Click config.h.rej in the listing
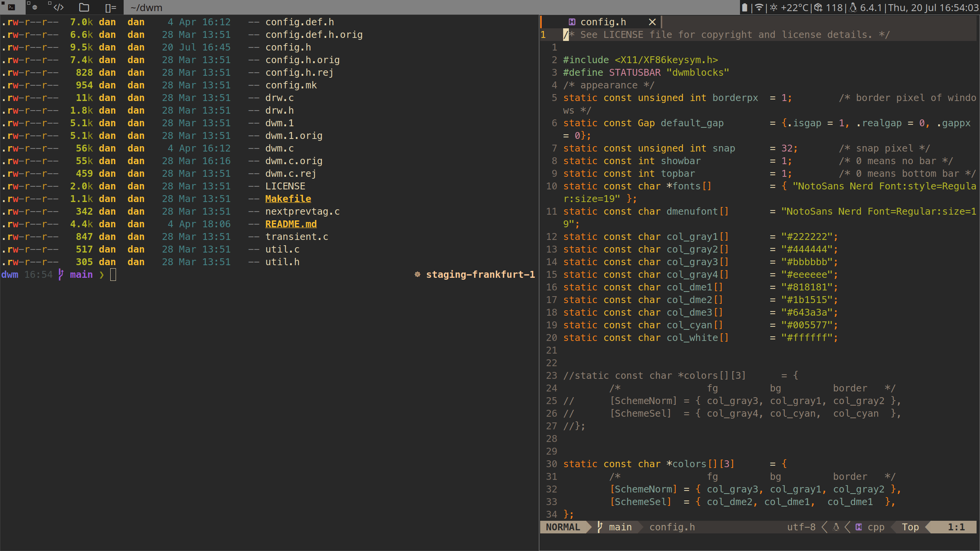The width and height of the screenshot is (980, 551). tap(300, 72)
